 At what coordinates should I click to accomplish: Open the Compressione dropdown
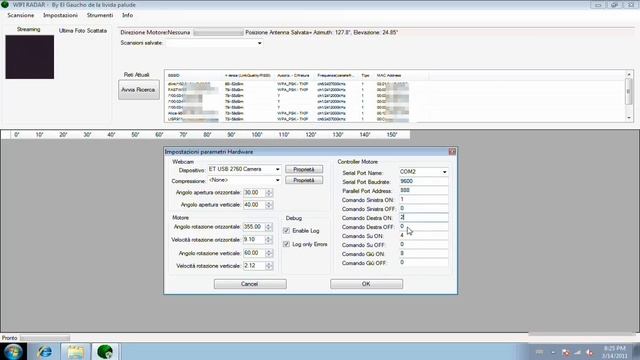277,180
